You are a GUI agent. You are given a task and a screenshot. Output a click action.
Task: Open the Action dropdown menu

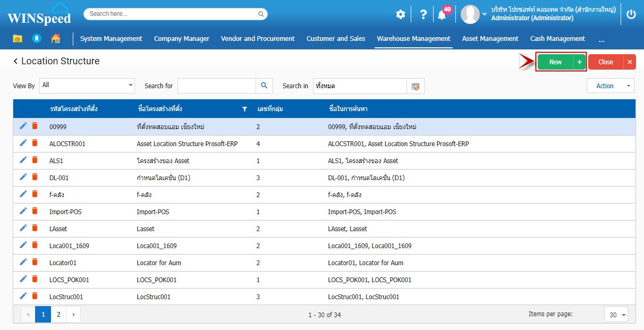pyautogui.click(x=611, y=86)
